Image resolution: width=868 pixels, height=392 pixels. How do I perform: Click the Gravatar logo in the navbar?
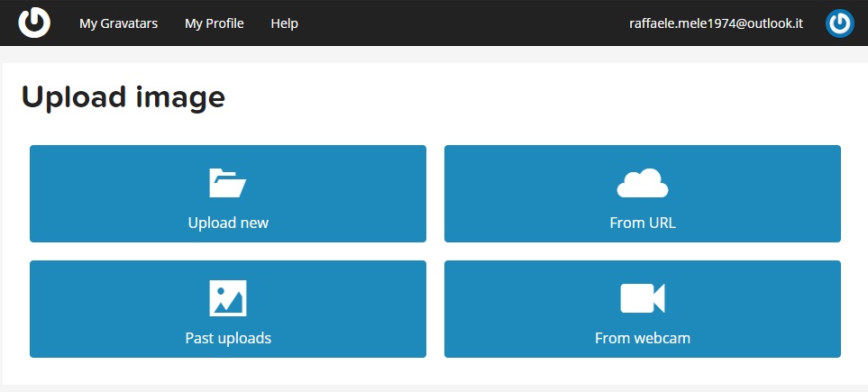coord(34,23)
